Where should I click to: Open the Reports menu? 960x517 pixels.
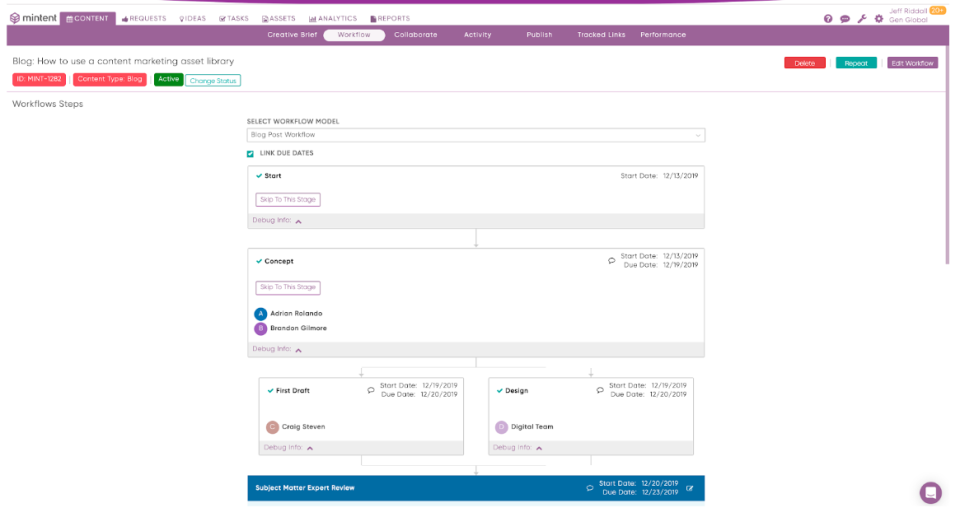[x=390, y=18]
